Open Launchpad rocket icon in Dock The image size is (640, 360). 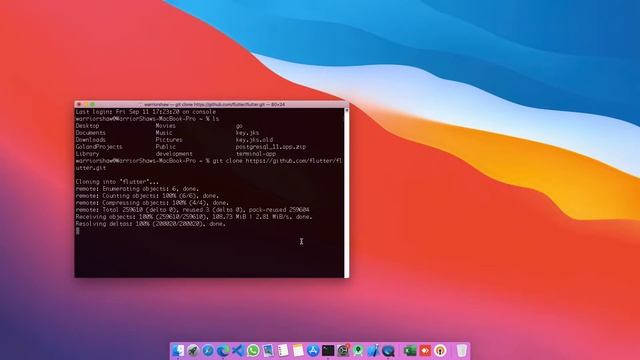coord(193,351)
